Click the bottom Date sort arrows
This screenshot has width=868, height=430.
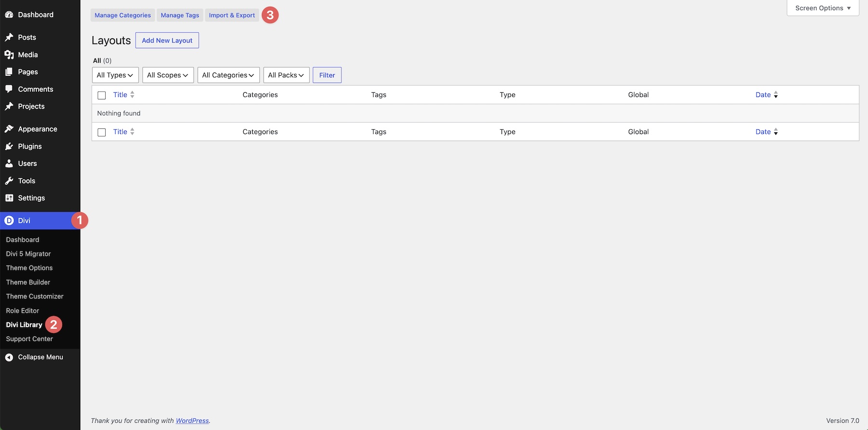click(776, 132)
